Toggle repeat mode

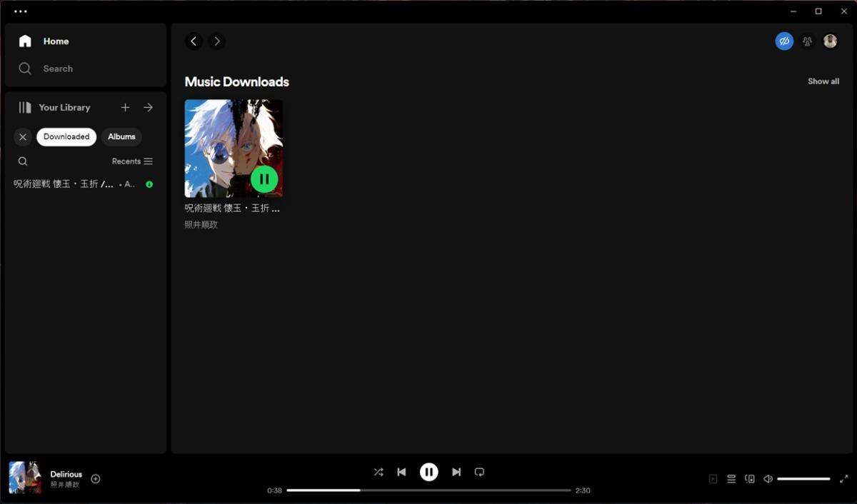coord(479,472)
